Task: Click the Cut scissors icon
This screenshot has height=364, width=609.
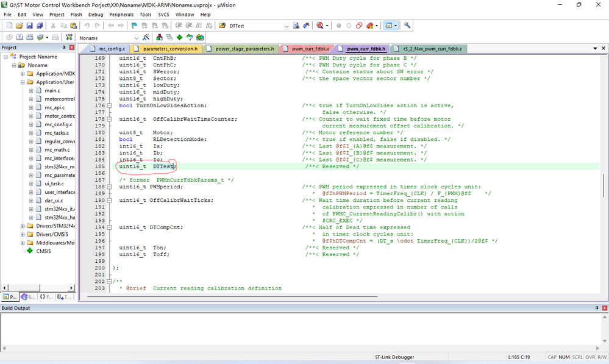Action: [x=53, y=26]
